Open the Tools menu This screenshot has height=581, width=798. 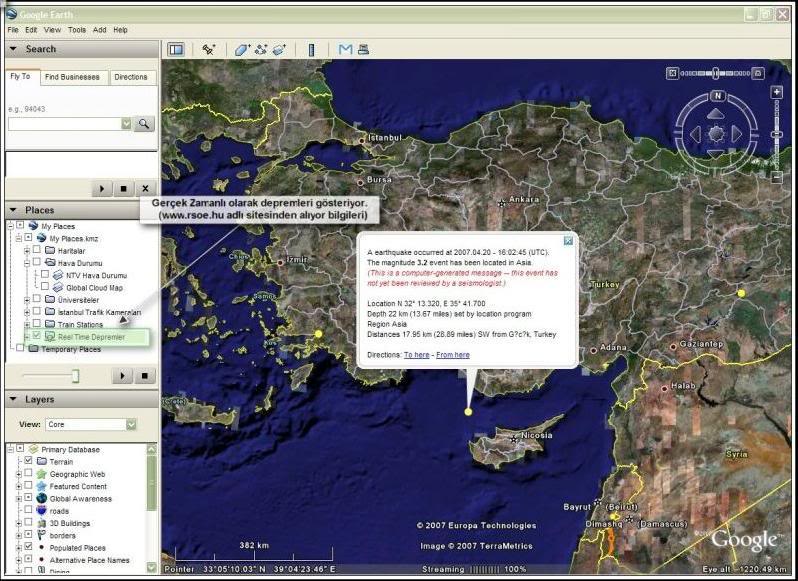(x=77, y=30)
